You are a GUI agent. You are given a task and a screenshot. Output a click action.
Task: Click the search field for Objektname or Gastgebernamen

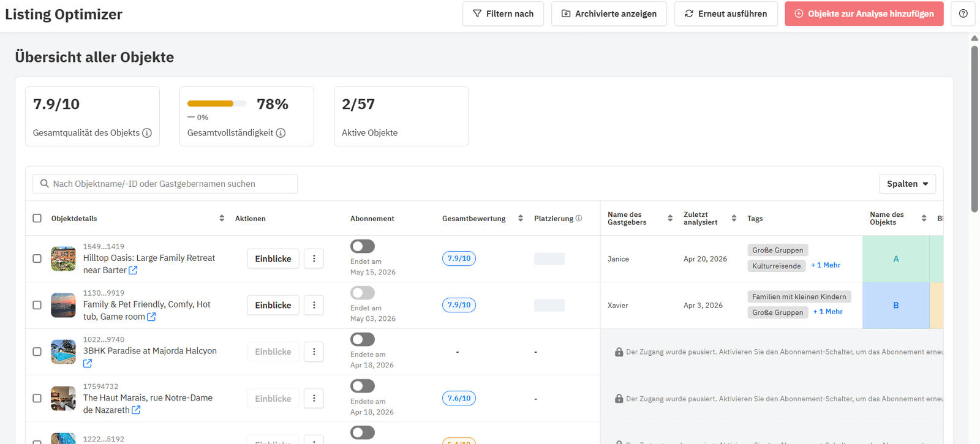point(165,184)
